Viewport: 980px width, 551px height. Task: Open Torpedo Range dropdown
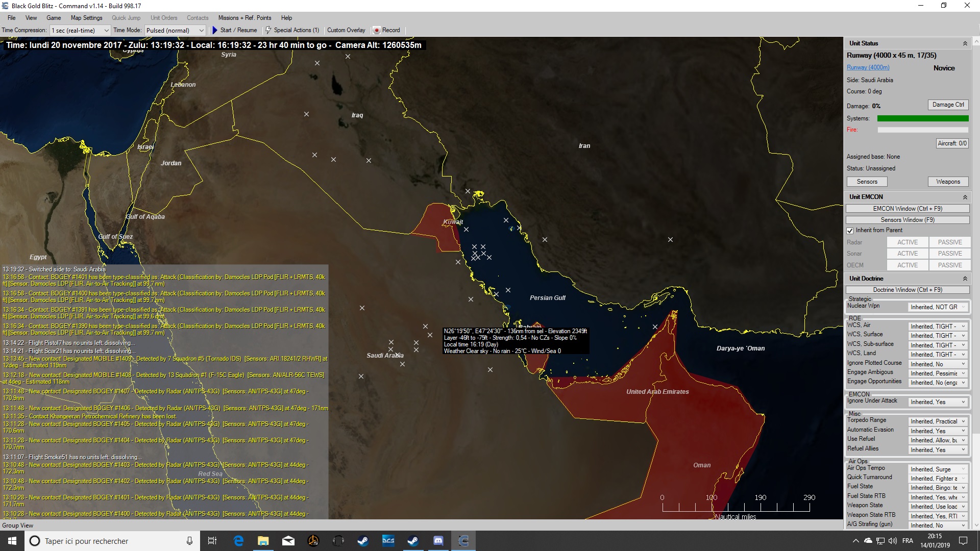pos(938,421)
